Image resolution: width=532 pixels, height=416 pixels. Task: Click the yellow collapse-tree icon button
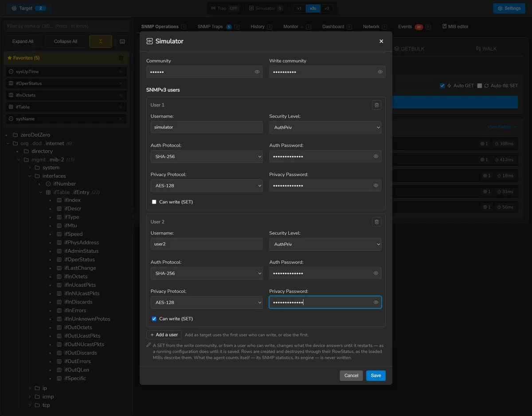click(101, 41)
